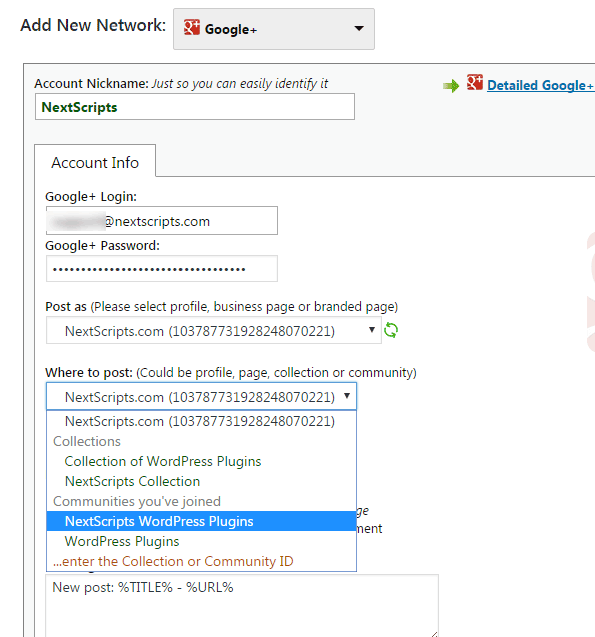
Task: Choose Collection of WordPress Plugins option
Action: pos(201,462)
